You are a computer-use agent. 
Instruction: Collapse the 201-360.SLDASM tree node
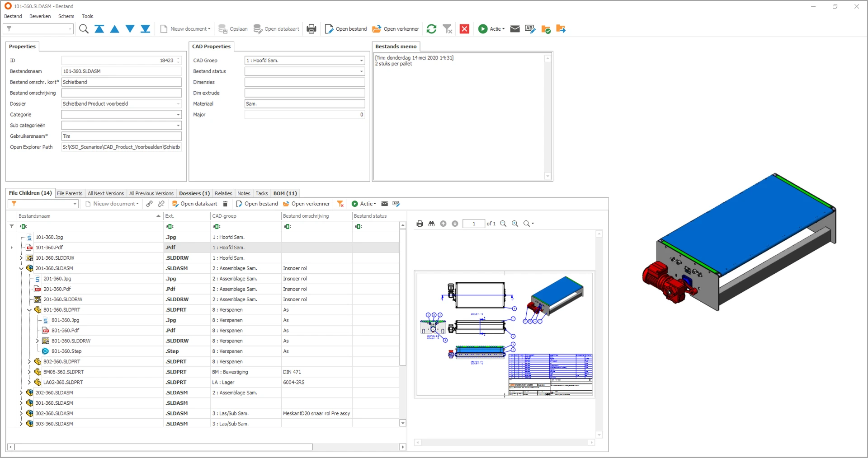(21, 268)
